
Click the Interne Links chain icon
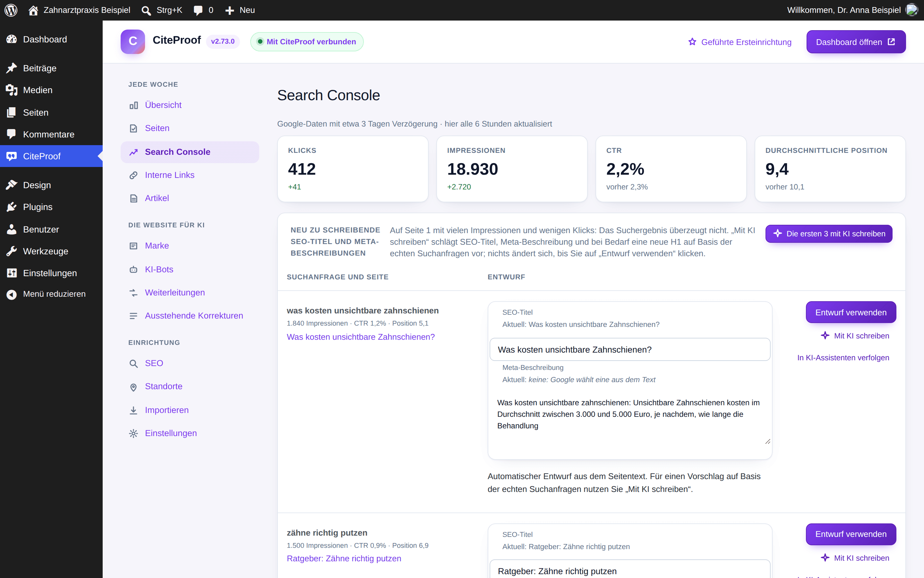[x=133, y=175]
